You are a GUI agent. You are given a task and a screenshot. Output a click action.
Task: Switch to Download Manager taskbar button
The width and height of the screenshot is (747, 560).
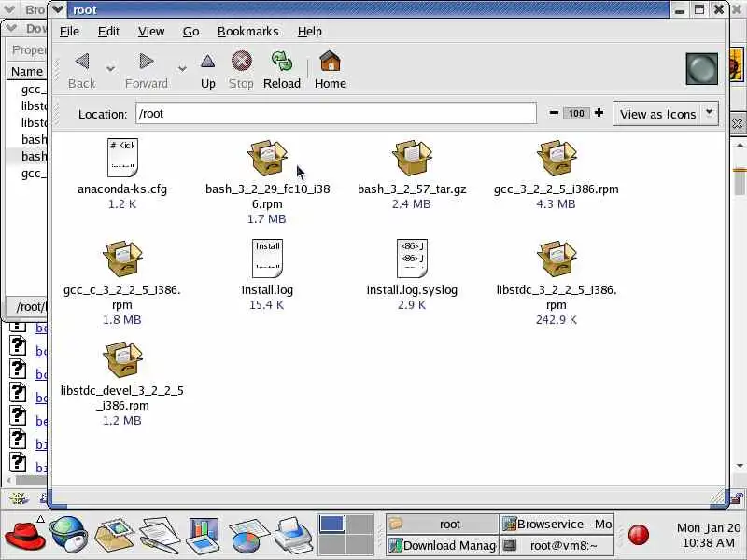pyautogui.click(x=442, y=545)
